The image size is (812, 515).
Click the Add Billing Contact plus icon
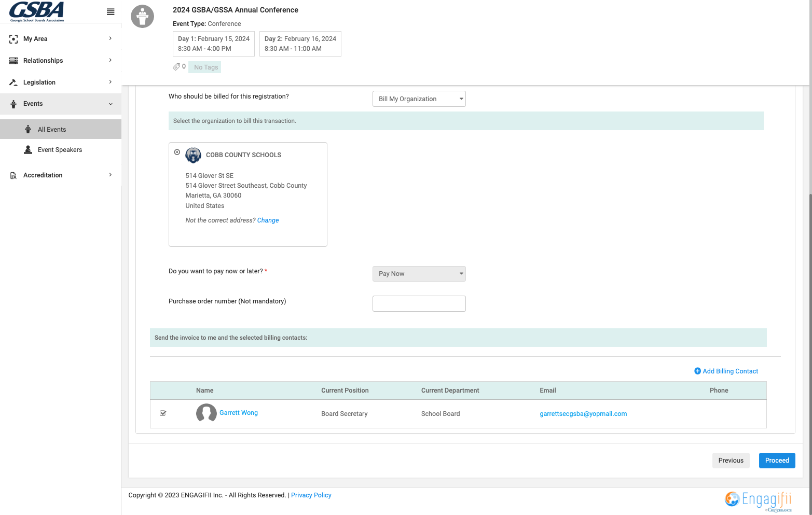pos(697,371)
